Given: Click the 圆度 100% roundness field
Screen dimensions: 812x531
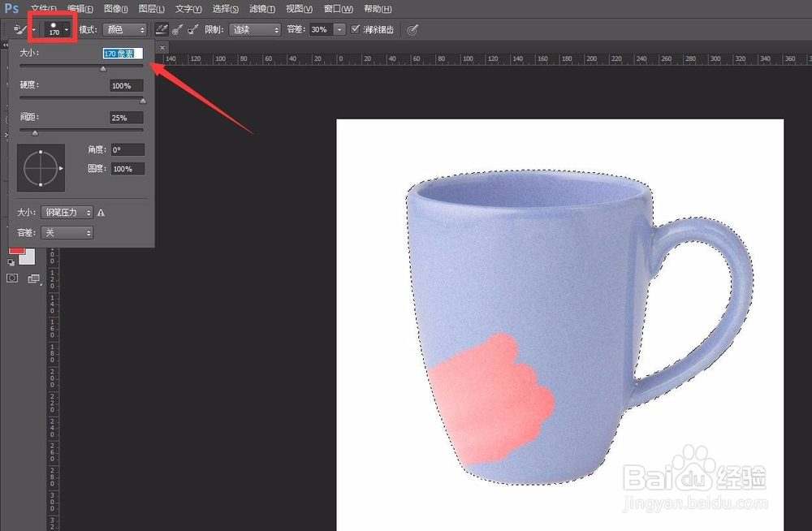Looking at the screenshot, I should pyautogui.click(x=127, y=169).
